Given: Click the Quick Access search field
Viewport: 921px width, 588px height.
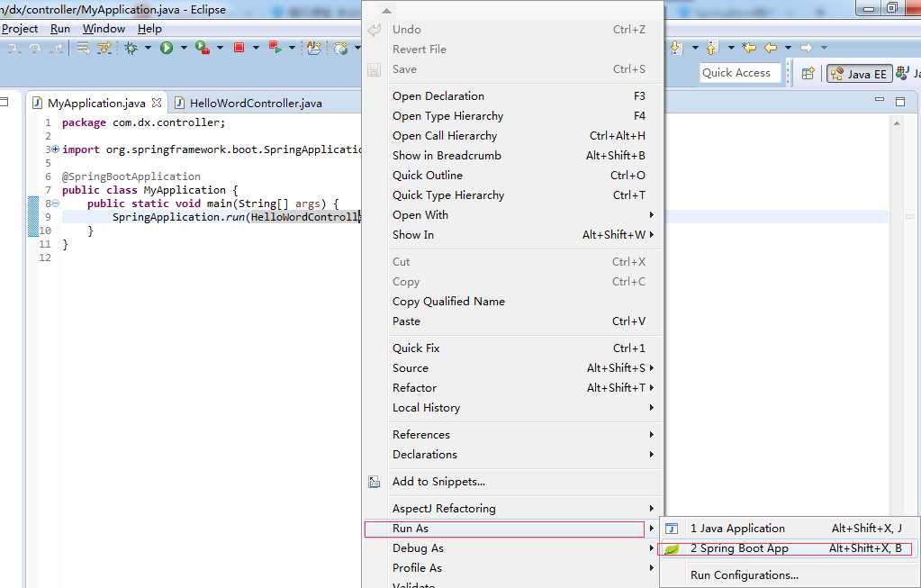Looking at the screenshot, I should coord(739,74).
